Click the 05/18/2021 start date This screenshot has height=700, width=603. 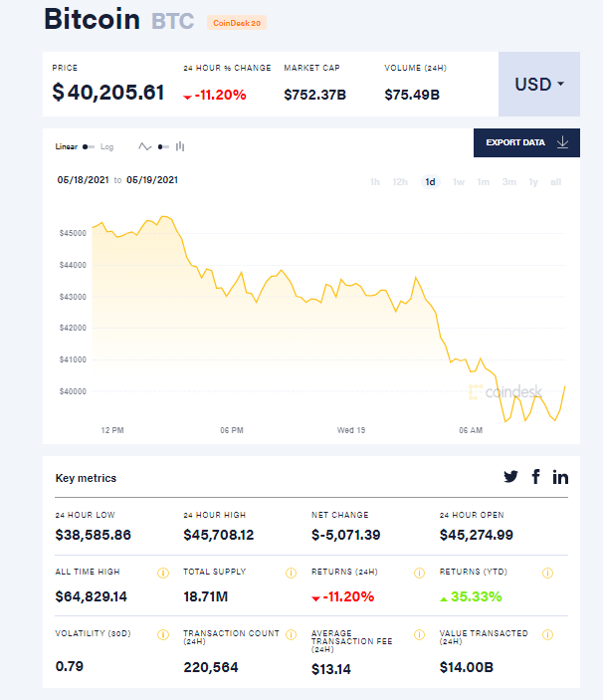(82, 180)
